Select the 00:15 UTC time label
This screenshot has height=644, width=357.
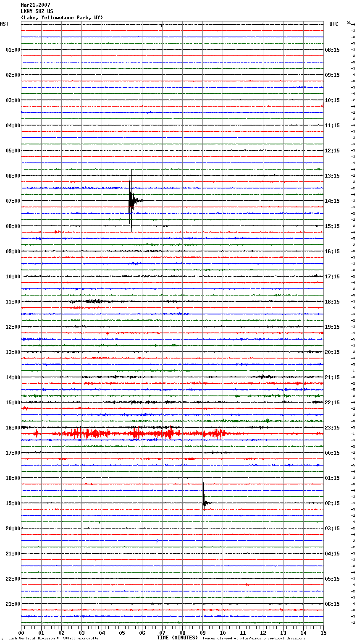pos(332,453)
